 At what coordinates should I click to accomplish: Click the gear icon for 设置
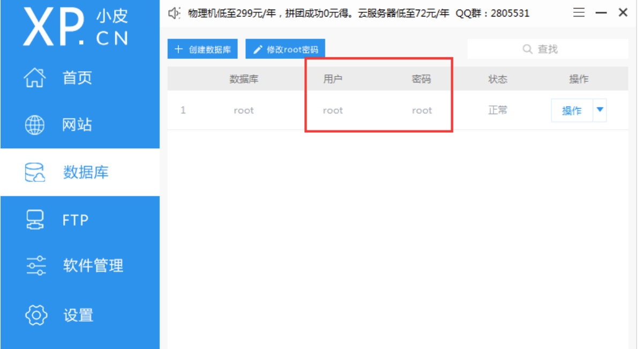click(x=36, y=315)
